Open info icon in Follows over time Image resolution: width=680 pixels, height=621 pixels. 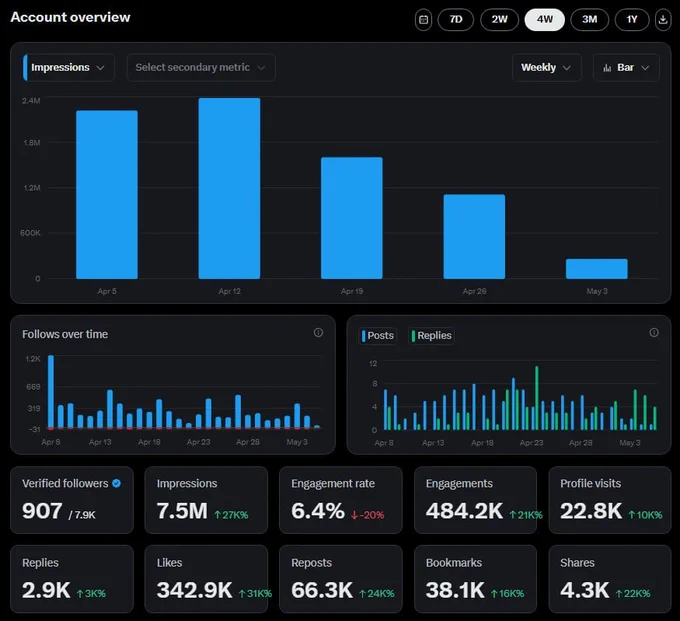coord(318,333)
